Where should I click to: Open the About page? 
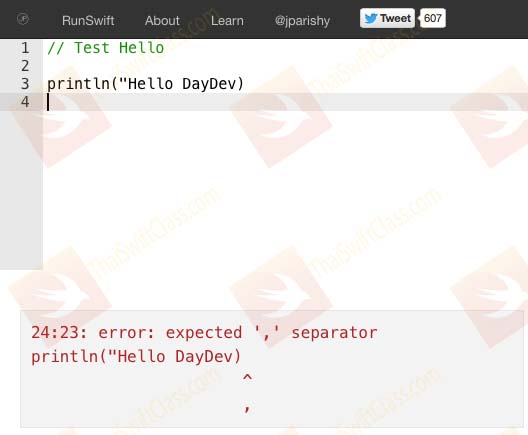(162, 21)
